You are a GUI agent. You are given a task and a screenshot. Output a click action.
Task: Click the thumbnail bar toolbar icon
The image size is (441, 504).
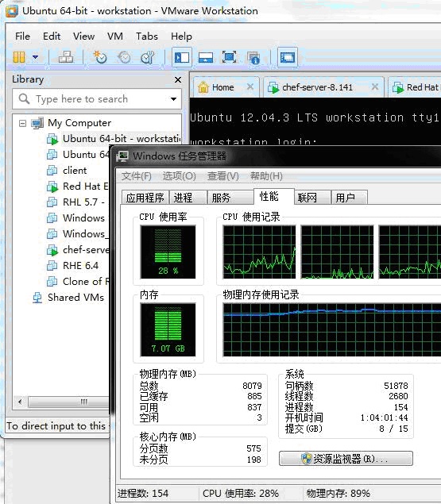(205, 57)
